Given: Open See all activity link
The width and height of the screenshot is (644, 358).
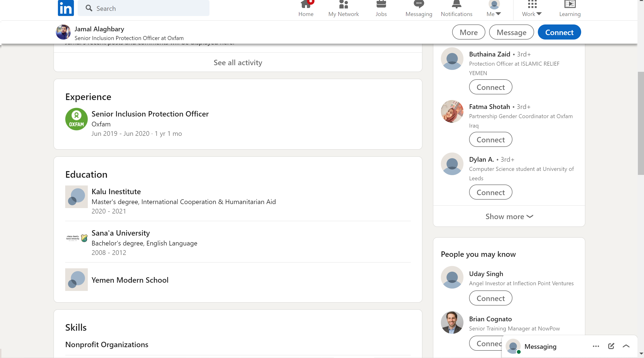Looking at the screenshot, I should [238, 63].
